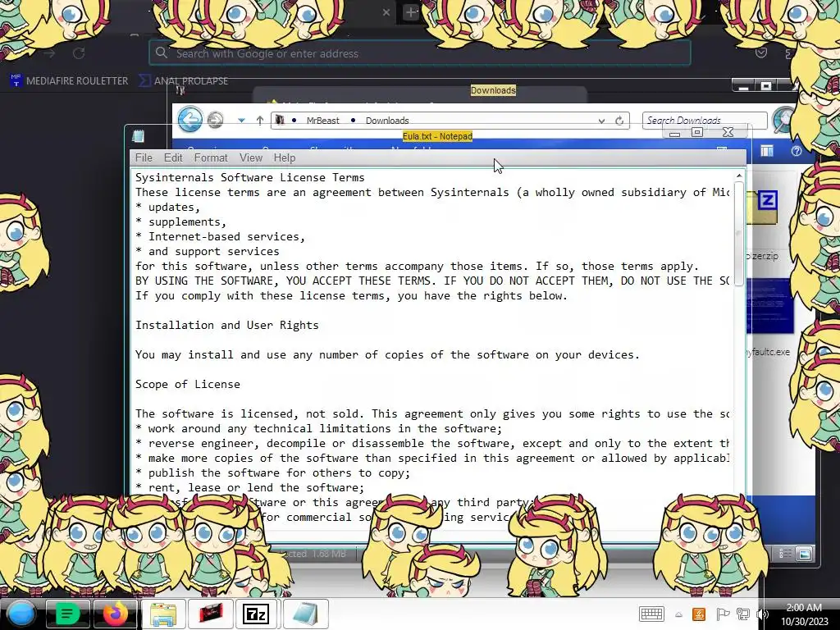Click the Search Downloads field
The height and width of the screenshot is (630, 840).
pos(705,121)
